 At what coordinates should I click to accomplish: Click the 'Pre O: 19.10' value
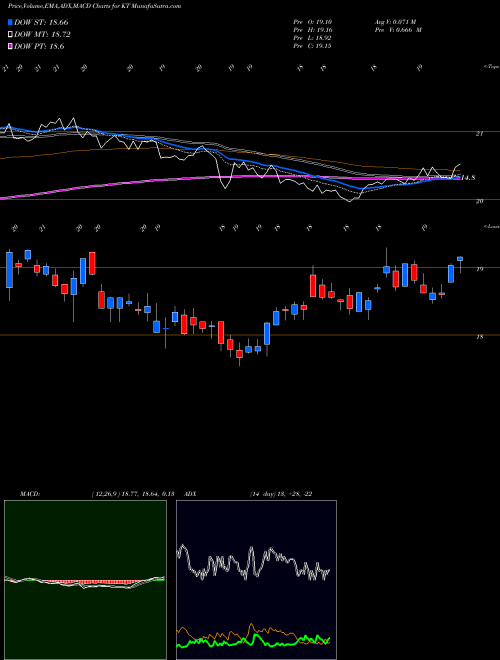pos(312,22)
